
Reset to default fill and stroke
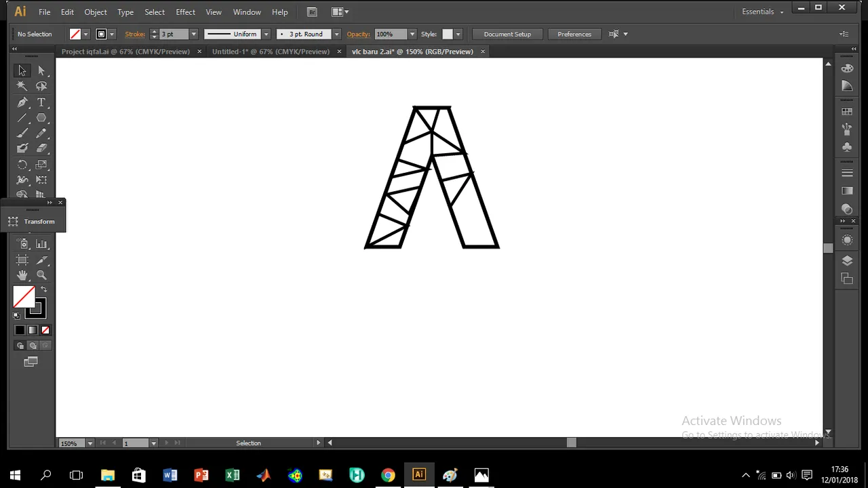click(17, 315)
